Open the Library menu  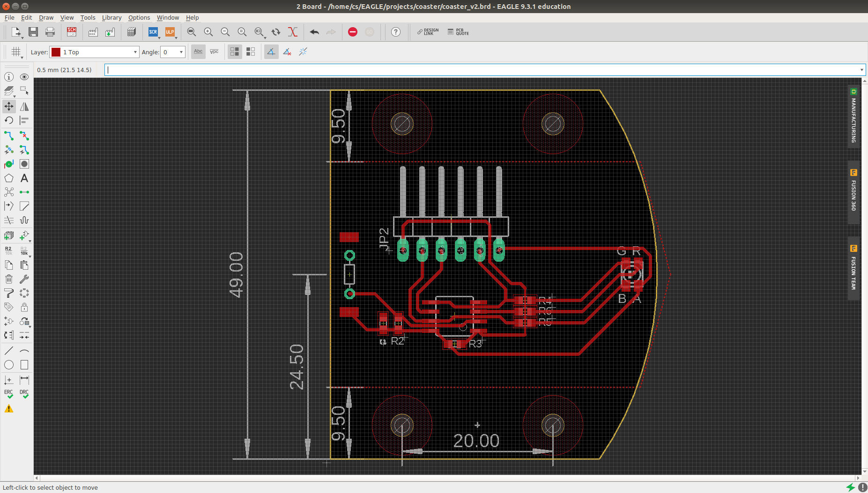(111, 17)
